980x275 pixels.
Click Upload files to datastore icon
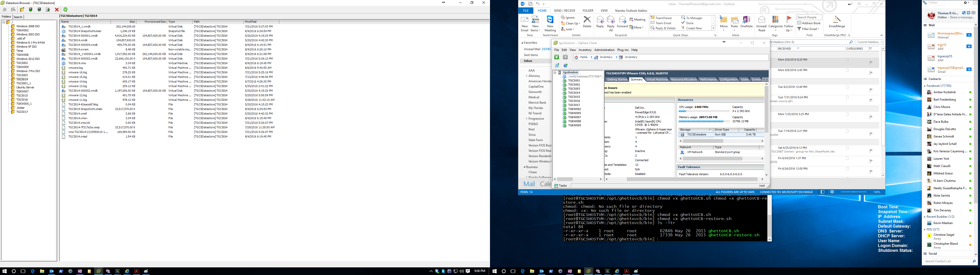point(31,9)
